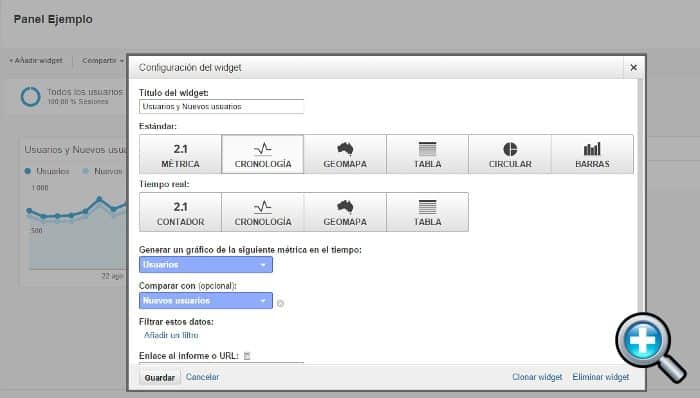This screenshot has width=700, height=398.
Task: Open the Compartir dropdown in the background
Action: point(103,60)
